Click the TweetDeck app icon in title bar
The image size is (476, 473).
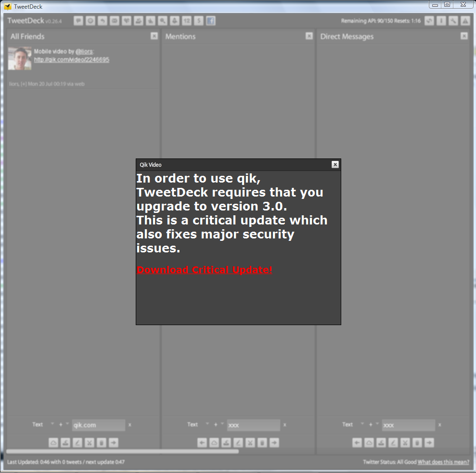(8, 6)
